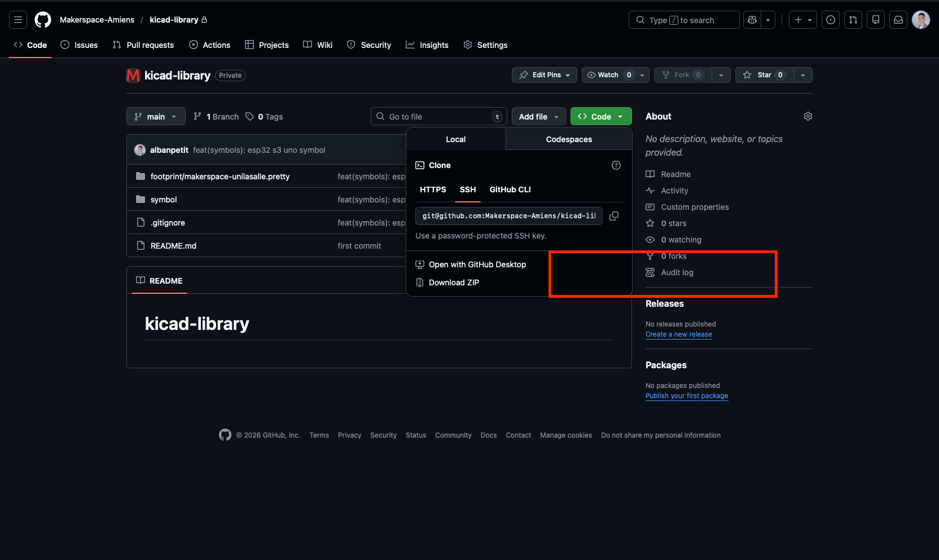Open the user avatar menu
The height and width of the screenshot is (560, 939).
coord(920,20)
